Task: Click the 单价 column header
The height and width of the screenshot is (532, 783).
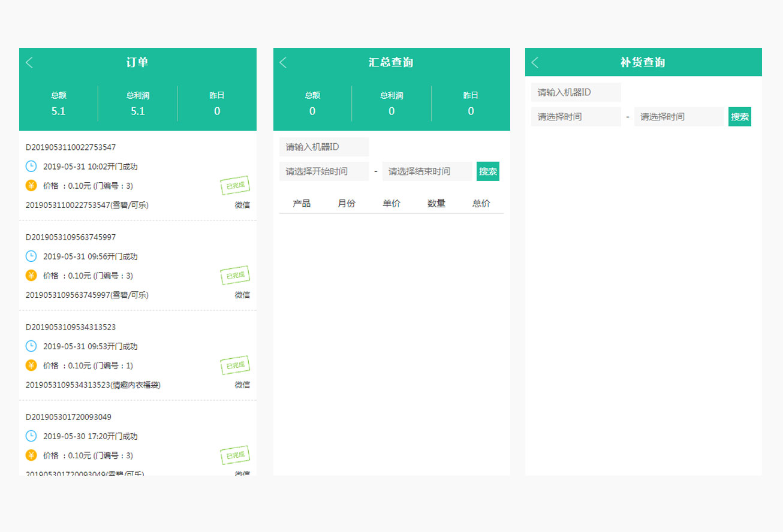Action: [392, 204]
